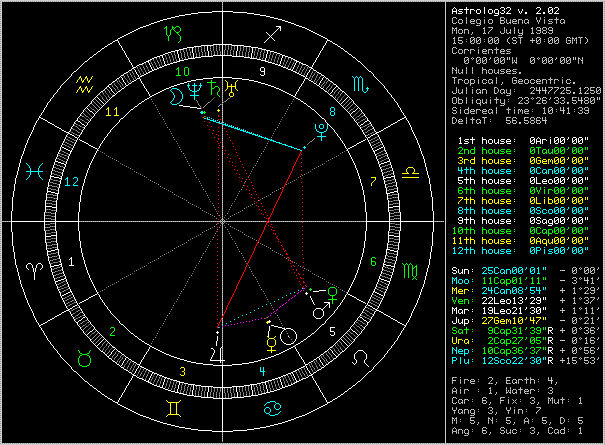The height and width of the screenshot is (445, 605).
Task: Select the Moon crescent planet symbol
Action: 176,96
